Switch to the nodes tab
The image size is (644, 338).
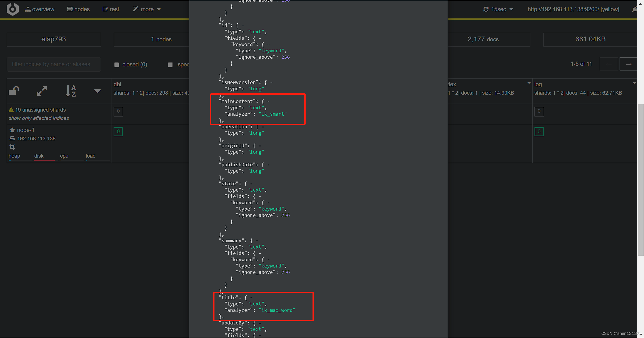pyautogui.click(x=78, y=9)
